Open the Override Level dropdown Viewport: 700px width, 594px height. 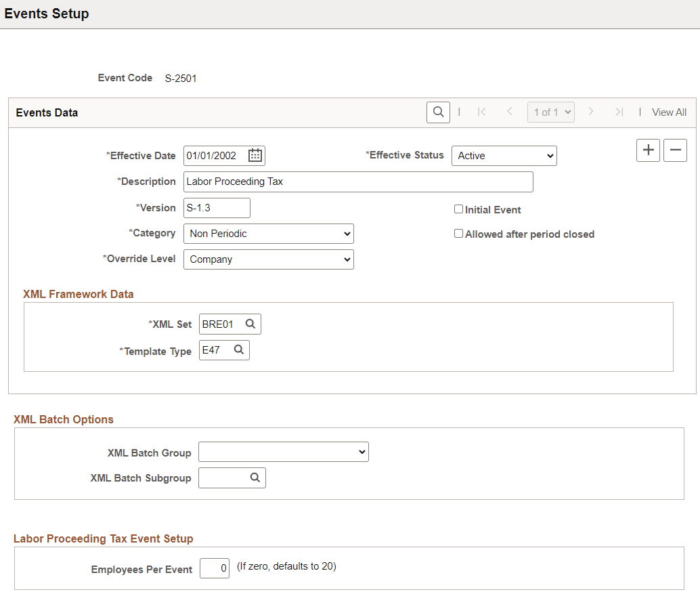268,259
